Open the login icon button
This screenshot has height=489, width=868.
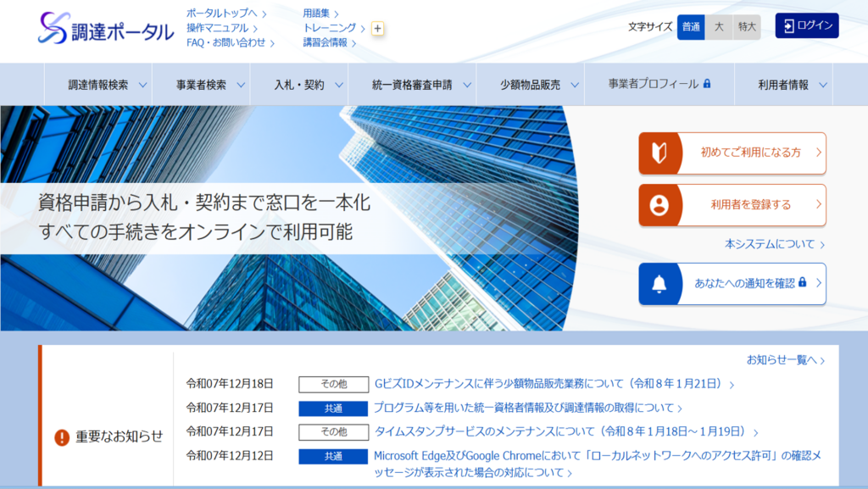(x=790, y=26)
